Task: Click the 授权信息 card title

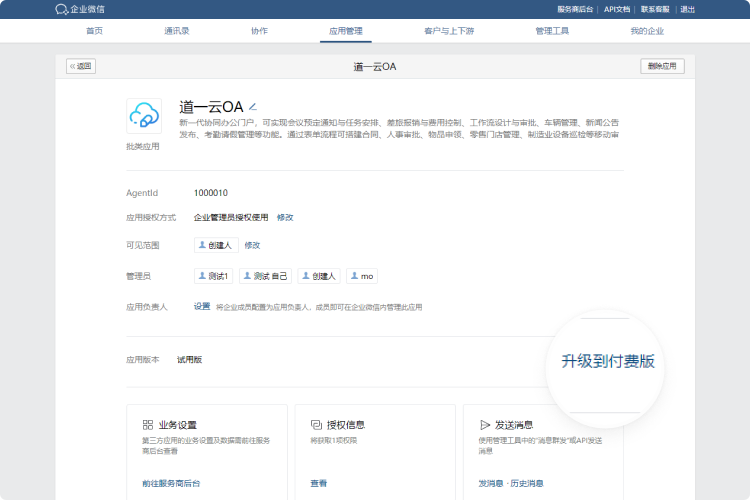Action: tap(346, 425)
